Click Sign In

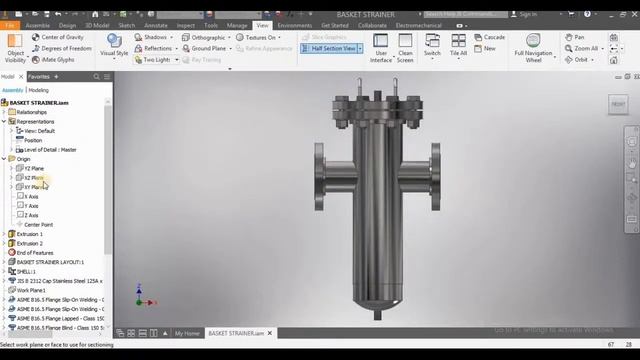point(524,14)
